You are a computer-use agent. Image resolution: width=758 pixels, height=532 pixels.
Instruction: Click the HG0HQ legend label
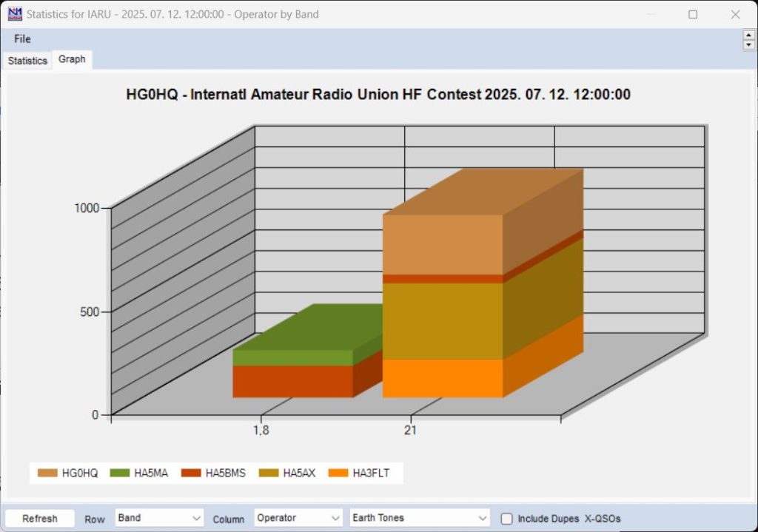80,473
